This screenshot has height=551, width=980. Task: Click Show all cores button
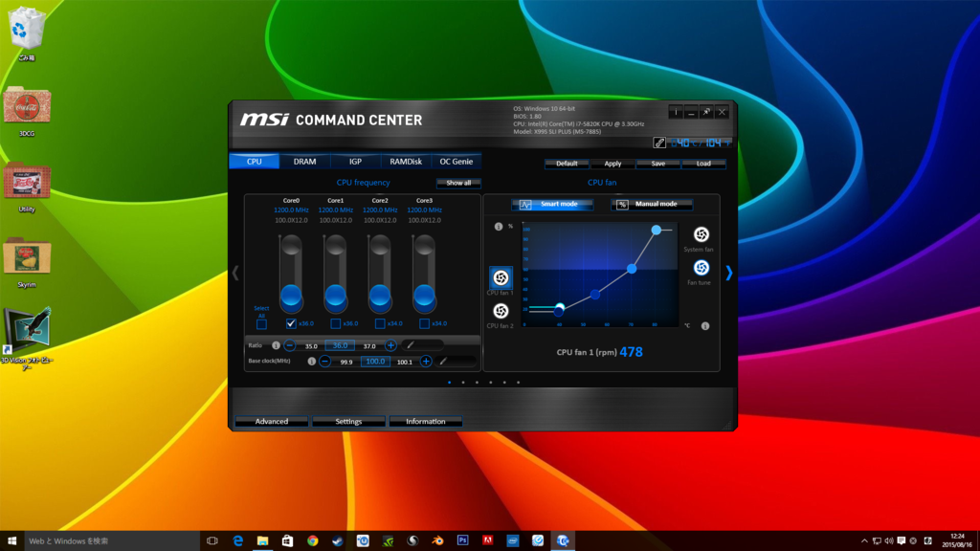pos(458,183)
